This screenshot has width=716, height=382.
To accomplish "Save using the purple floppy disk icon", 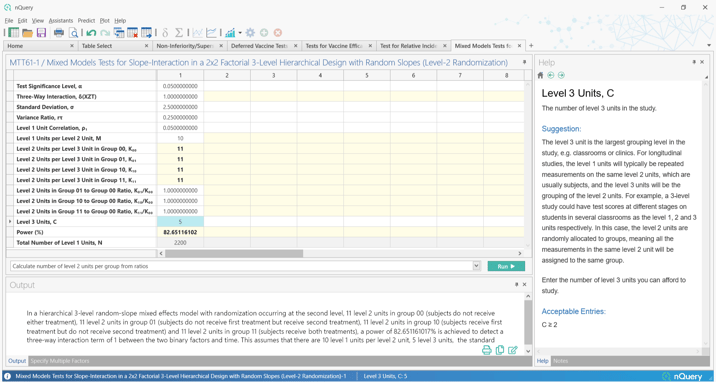I will [x=42, y=32].
